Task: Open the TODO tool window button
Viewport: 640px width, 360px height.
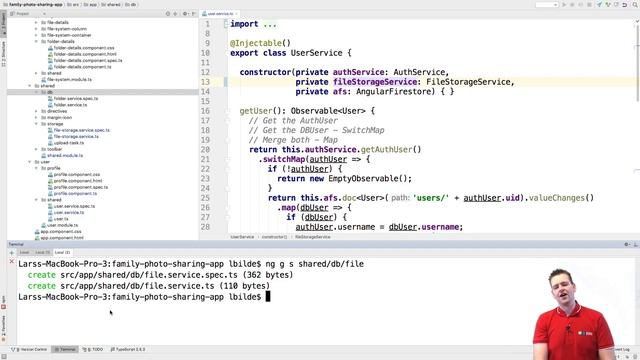Action: [x=93, y=349]
